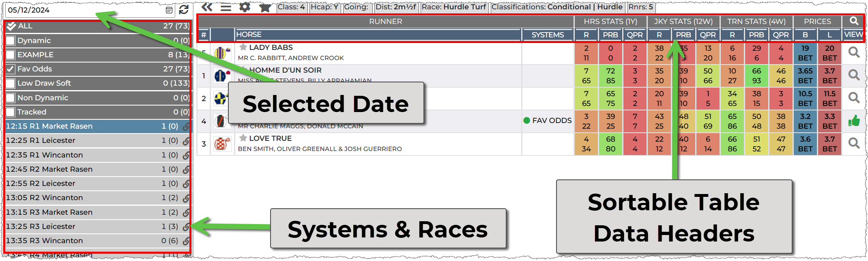The width and height of the screenshot is (868, 261).
Task: Select the 13:05 R2 Wincanton race
Action: pyautogui.click(x=97, y=198)
